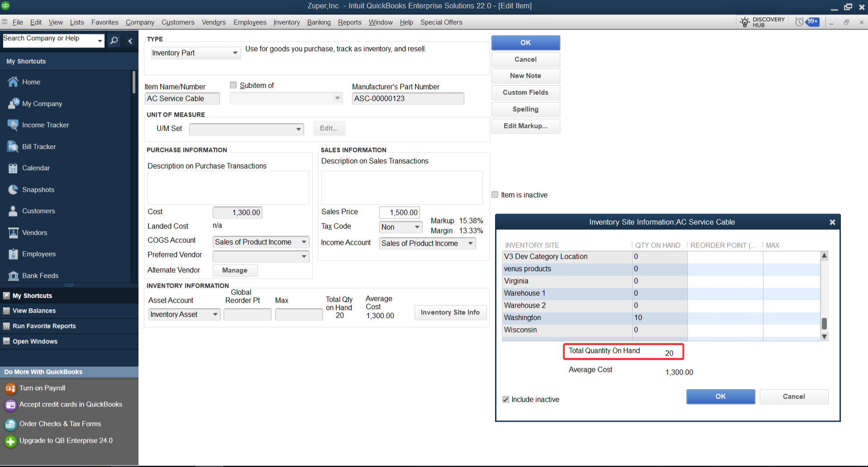Click the New Note button
This screenshot has width=868, height=467.
[x=525, y=76]
